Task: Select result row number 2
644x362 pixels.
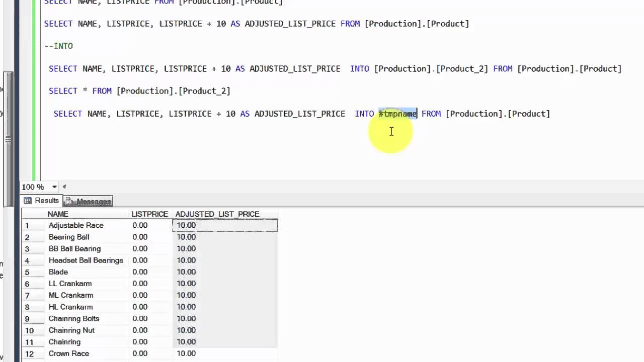Action: (34, 237)
